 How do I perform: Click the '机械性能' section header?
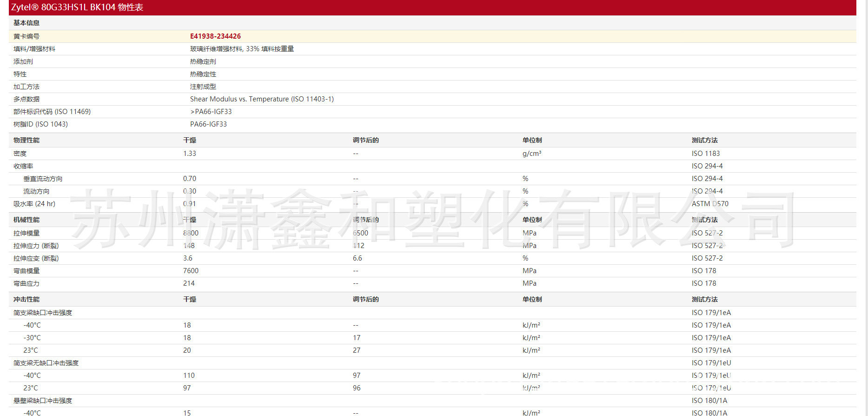pyautogui.click(x=27, y=220)
